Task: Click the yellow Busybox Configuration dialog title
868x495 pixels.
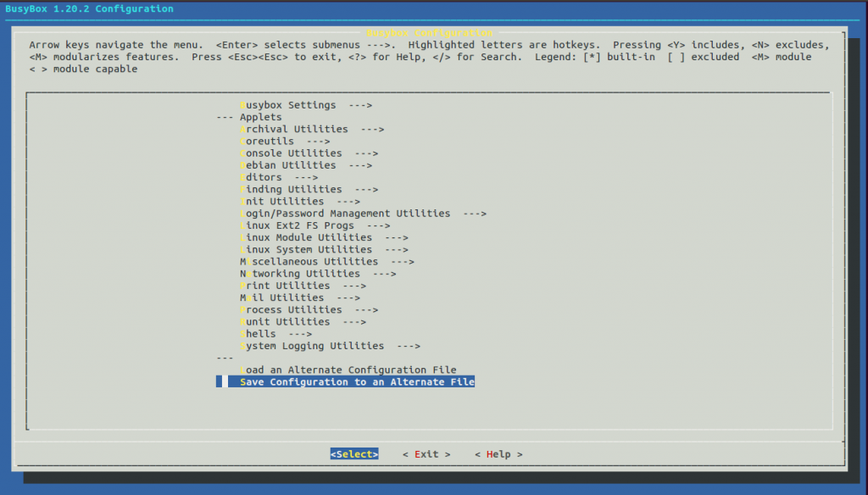Action: point(430,33)
